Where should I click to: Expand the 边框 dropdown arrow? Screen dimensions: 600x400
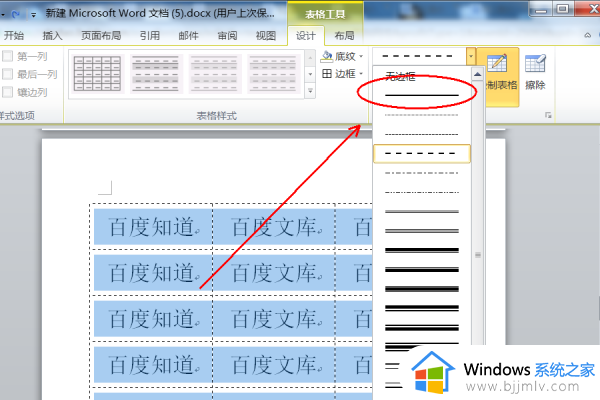point(361,73)
